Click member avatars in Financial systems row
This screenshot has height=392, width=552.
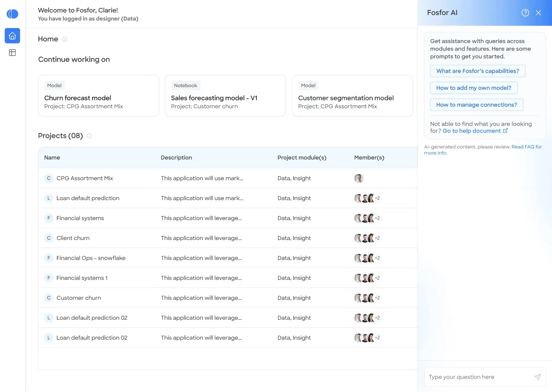click(x=367, y=218)
